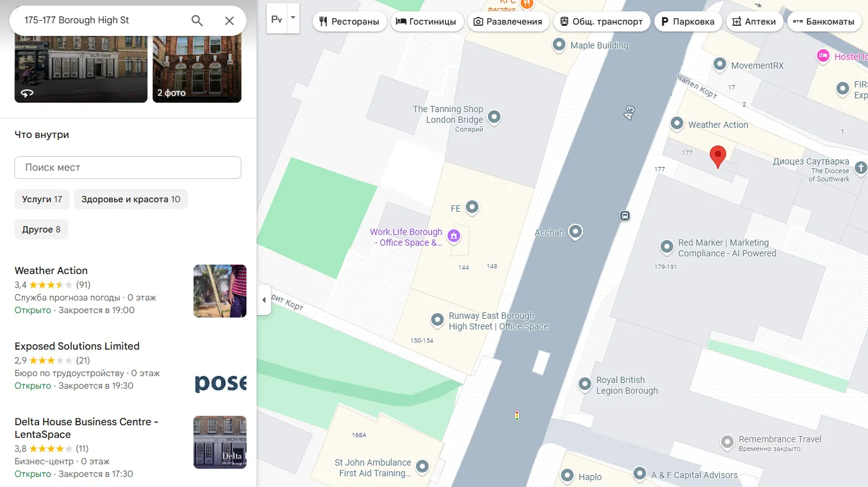Filter by Услуги 17 category chip
This screenshot has height=487, width=868.
42,199
